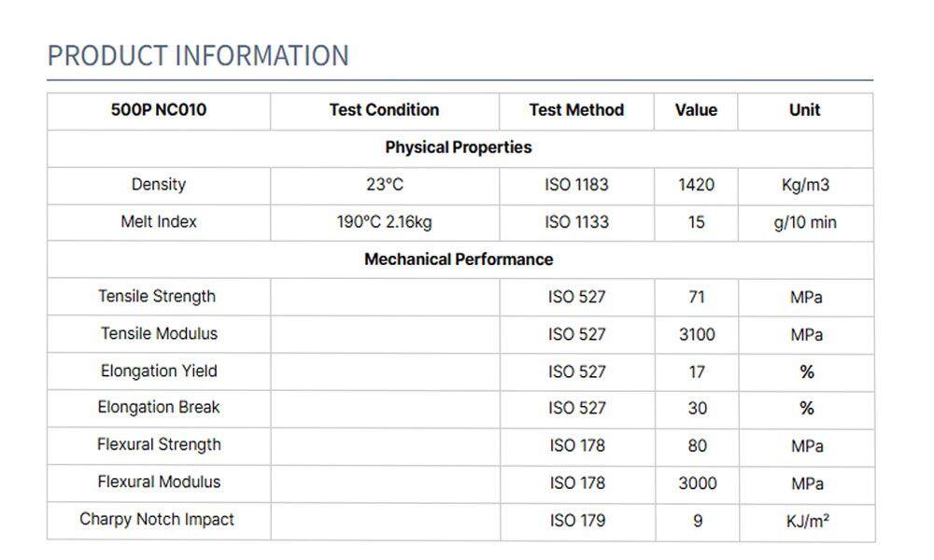Select the Melt Index row label
Screen dimensions: 934x560
[x=159, y=222]
